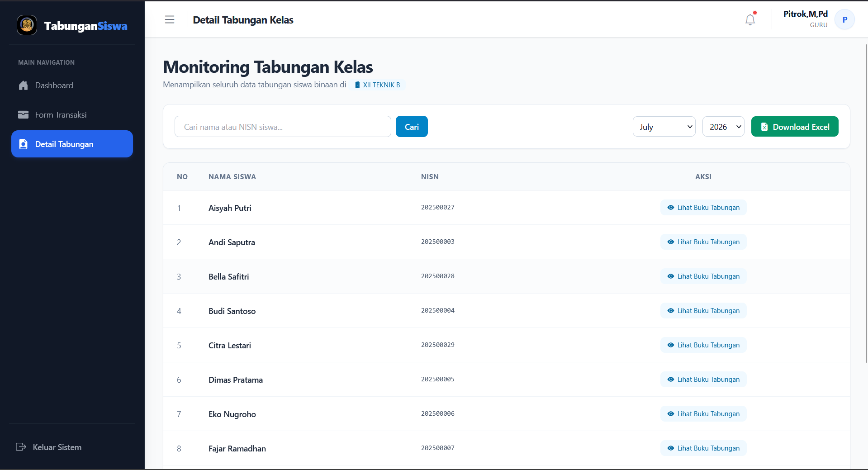Click the Form Transaksi wallet icon
Viewport: 868px width, 470px height.
24,114
